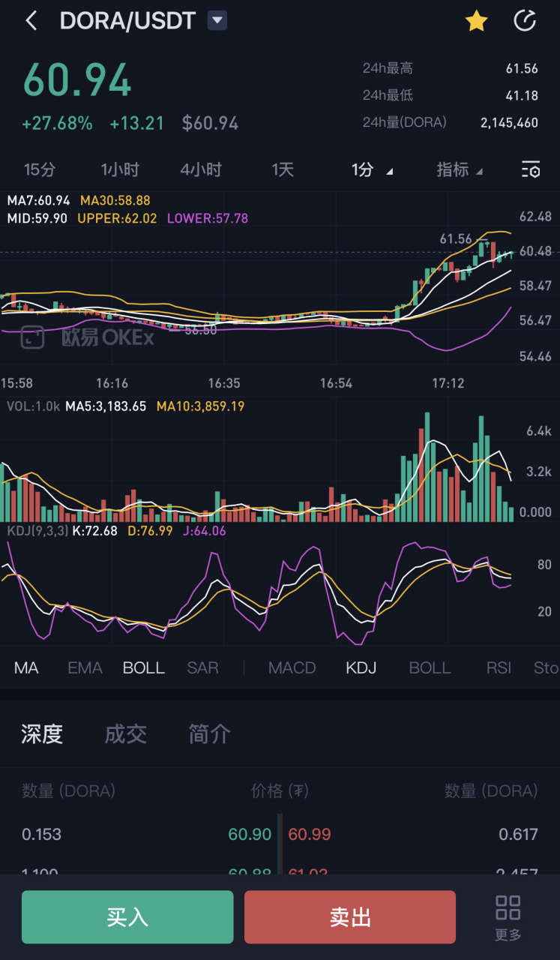Toggle the MA main indicator

coord(26,667)
